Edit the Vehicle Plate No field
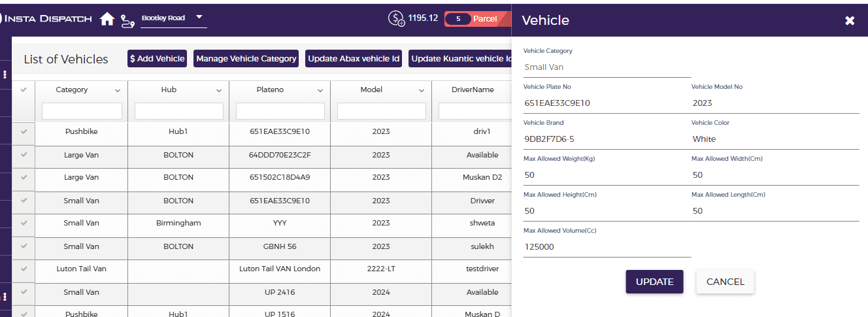This screenshot has height=317, width=868. (607, 103)
